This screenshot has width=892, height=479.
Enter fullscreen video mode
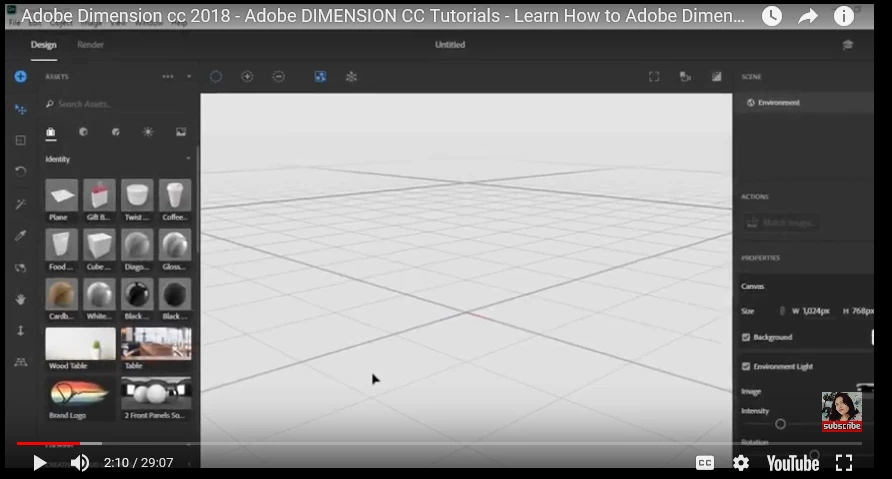844,463
